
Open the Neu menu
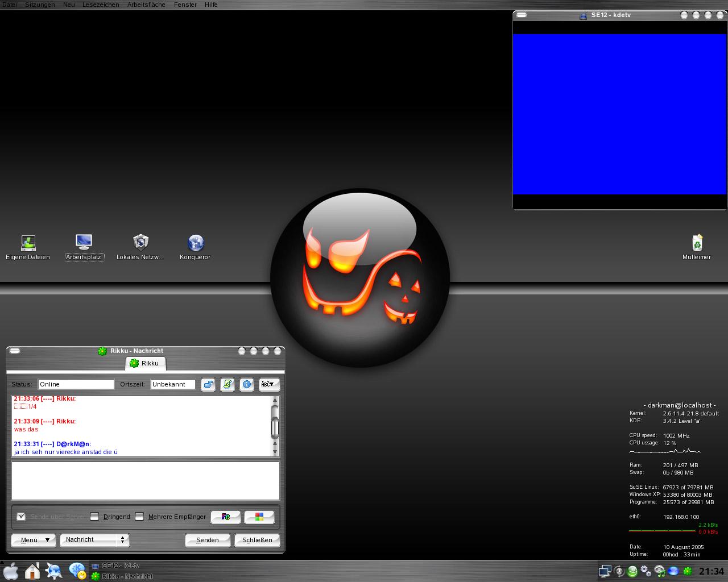click(x=69, y=5)
